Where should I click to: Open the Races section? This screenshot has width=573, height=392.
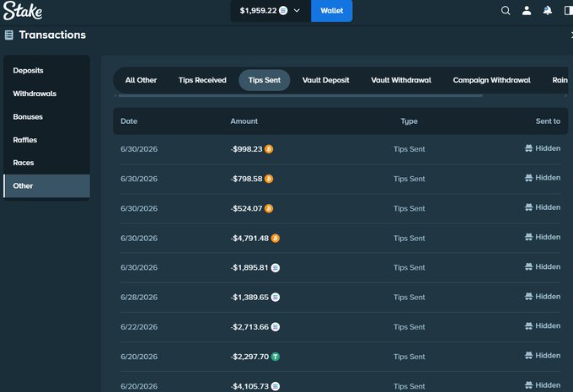point(46,163)
